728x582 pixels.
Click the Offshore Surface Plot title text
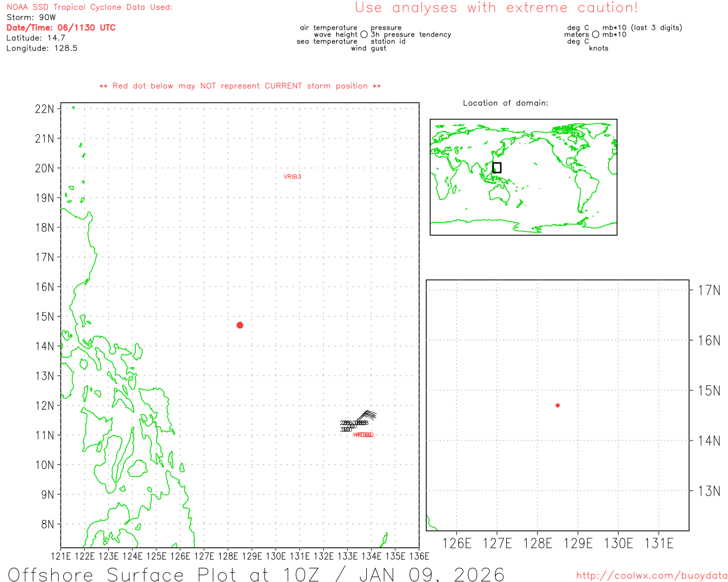pos(256,574)
